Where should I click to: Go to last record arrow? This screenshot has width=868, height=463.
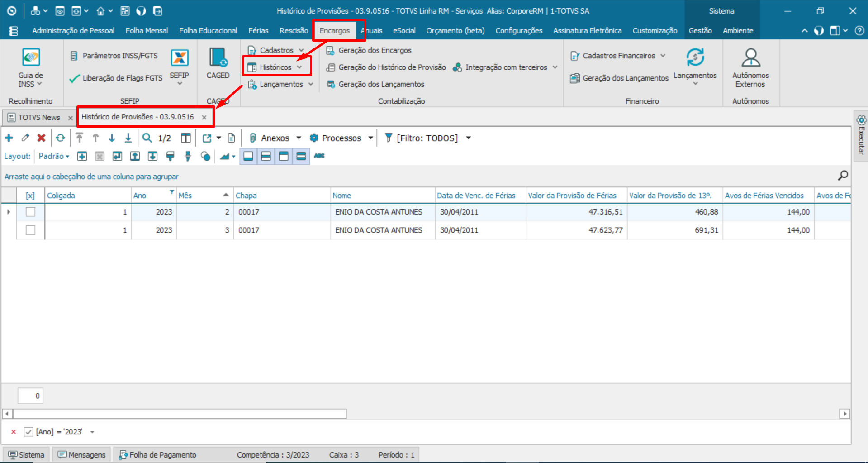(128, 138)
